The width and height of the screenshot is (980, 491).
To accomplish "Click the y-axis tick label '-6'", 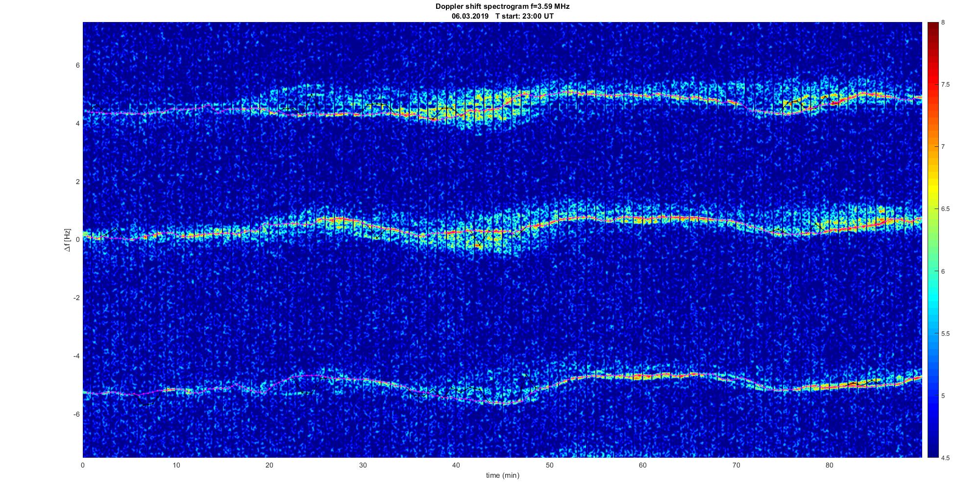I will click(x=77, y=415).
